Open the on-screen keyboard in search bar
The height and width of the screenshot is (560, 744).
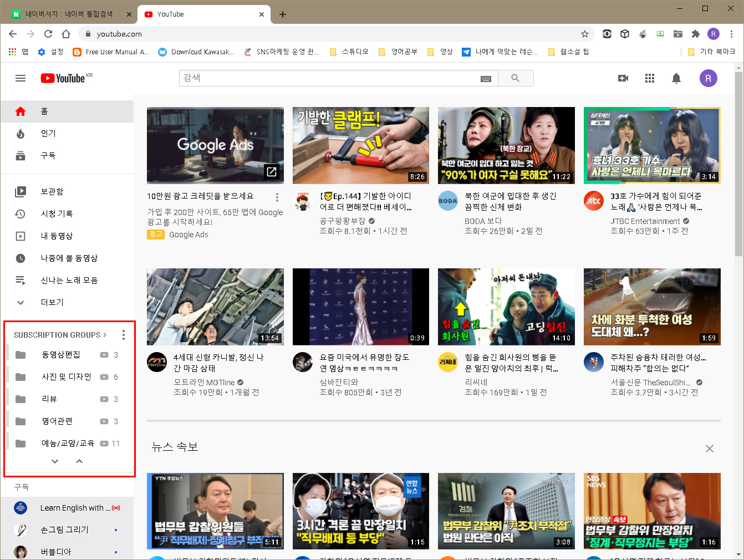[486, 78]
